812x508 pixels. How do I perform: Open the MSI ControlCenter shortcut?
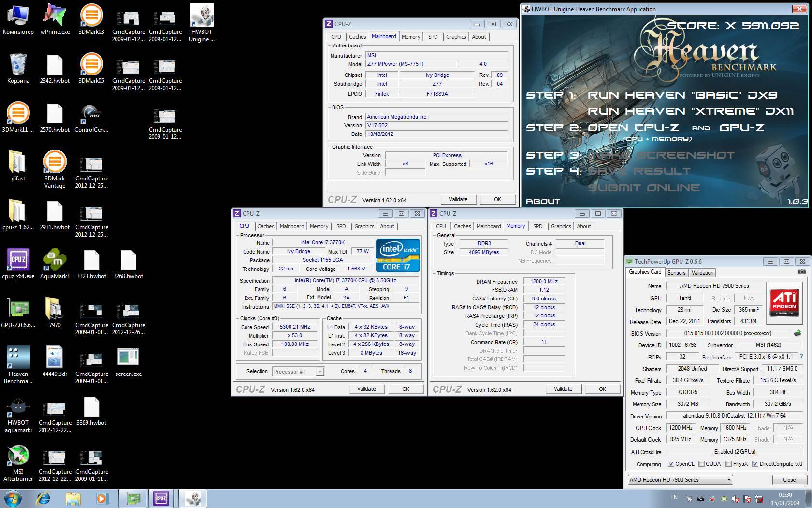point(91,117)
